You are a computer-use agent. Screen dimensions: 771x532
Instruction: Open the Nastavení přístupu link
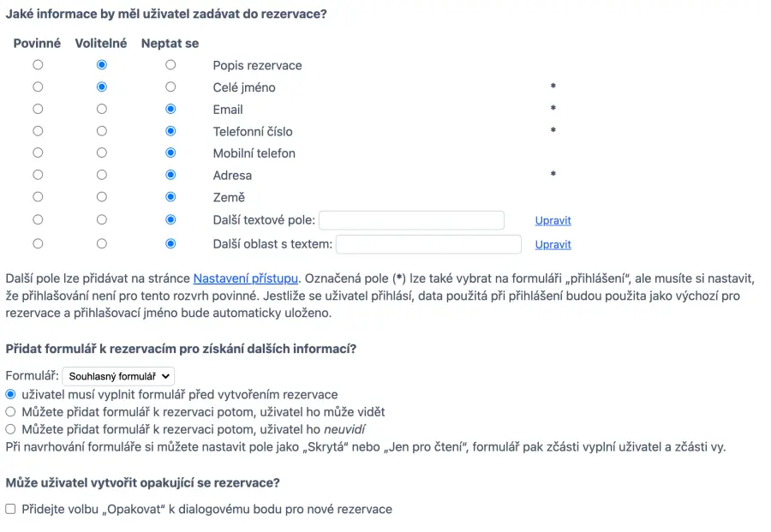click(246, 278)
